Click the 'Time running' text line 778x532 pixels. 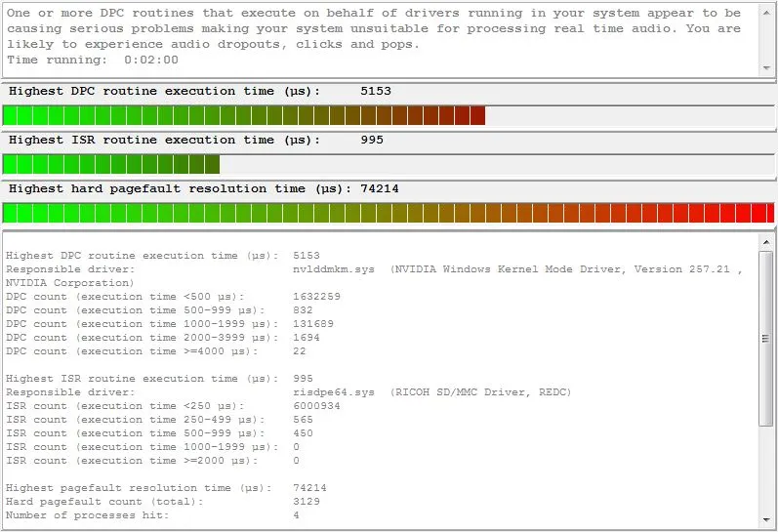point(93,60)
